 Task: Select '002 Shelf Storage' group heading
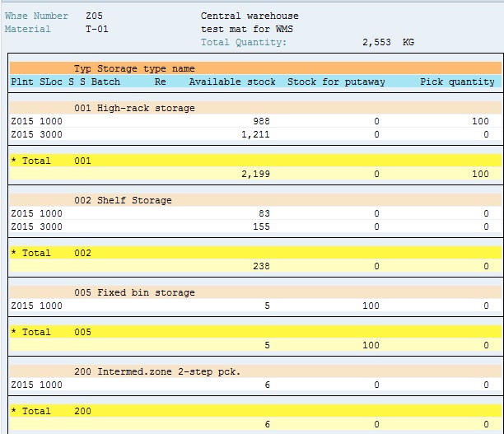(123, 200)
